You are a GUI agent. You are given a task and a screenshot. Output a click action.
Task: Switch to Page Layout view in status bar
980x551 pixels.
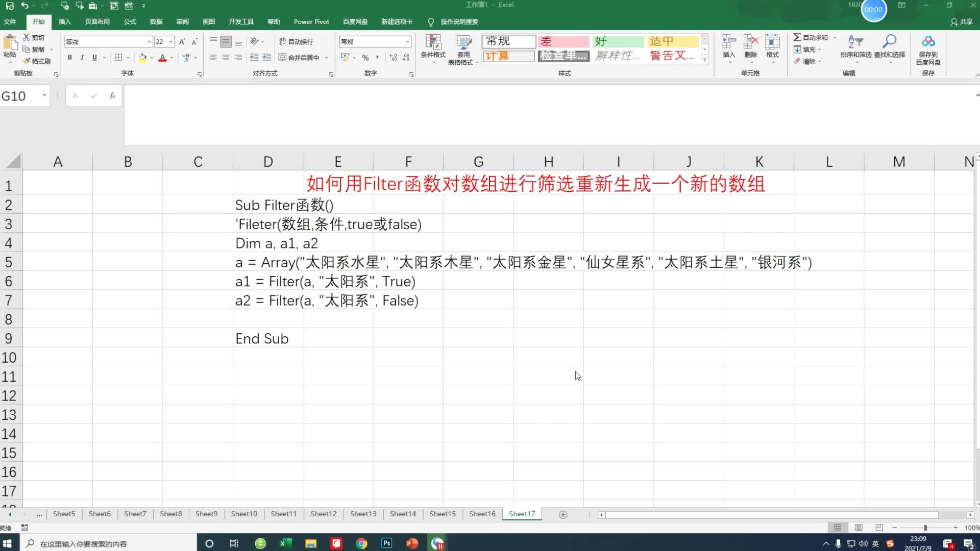tap(859, 528)
